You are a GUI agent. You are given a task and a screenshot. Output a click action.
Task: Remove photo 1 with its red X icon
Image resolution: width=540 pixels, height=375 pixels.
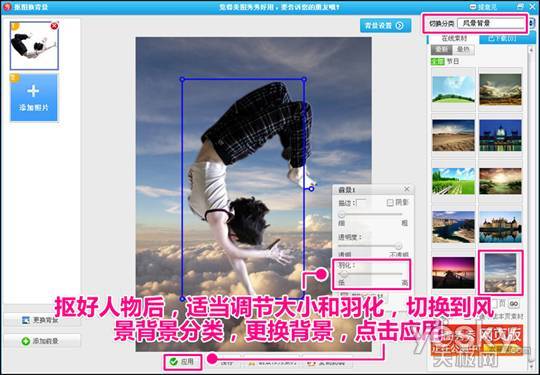pyautogui.click(x=54, y=26)
